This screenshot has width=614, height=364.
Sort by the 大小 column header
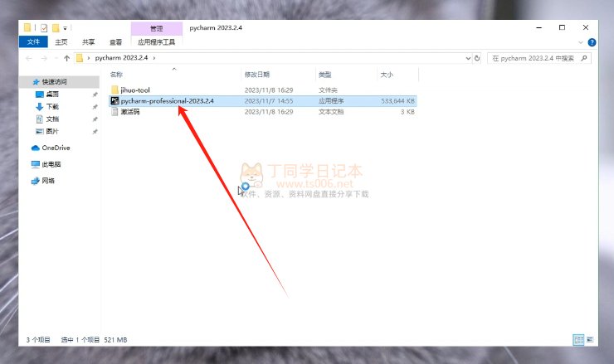click(x=387, y=75)
